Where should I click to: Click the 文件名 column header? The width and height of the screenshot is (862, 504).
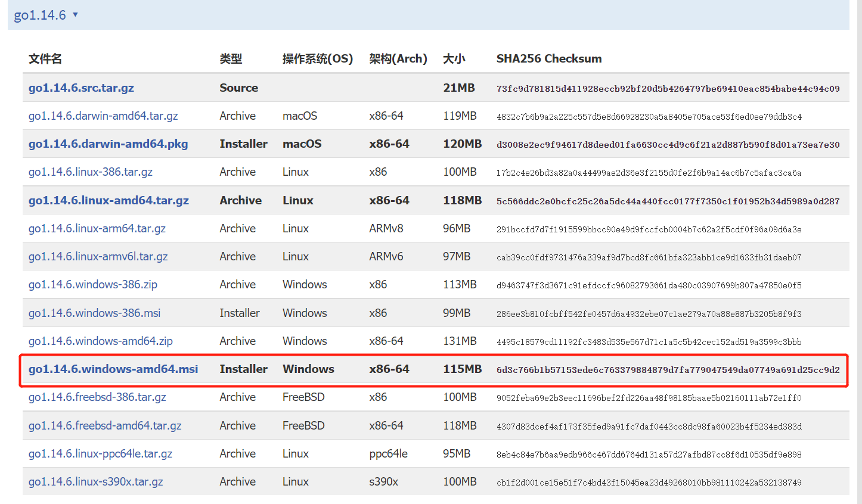[45, 58]
